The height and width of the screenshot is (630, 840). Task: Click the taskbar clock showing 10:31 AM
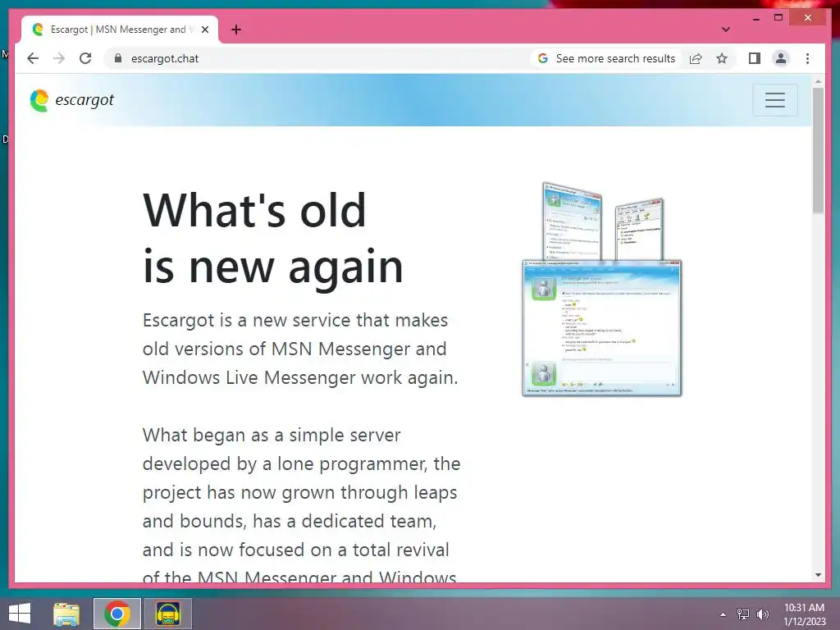804,614
